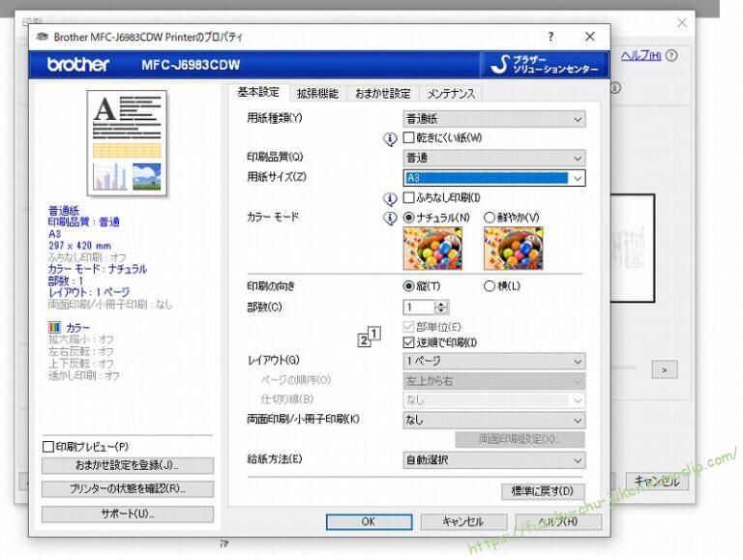Click the Natural color mode sample image

click(x=433, y=248)
